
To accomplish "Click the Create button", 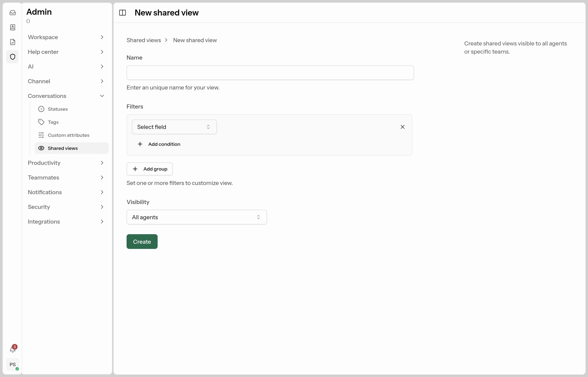I will 142,242.
